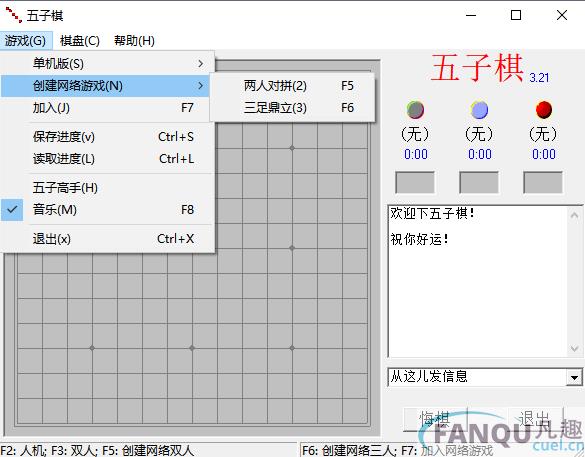Click the red player stone icon
This screenshot has height=457, width=585.
click(x=544, y=110)
